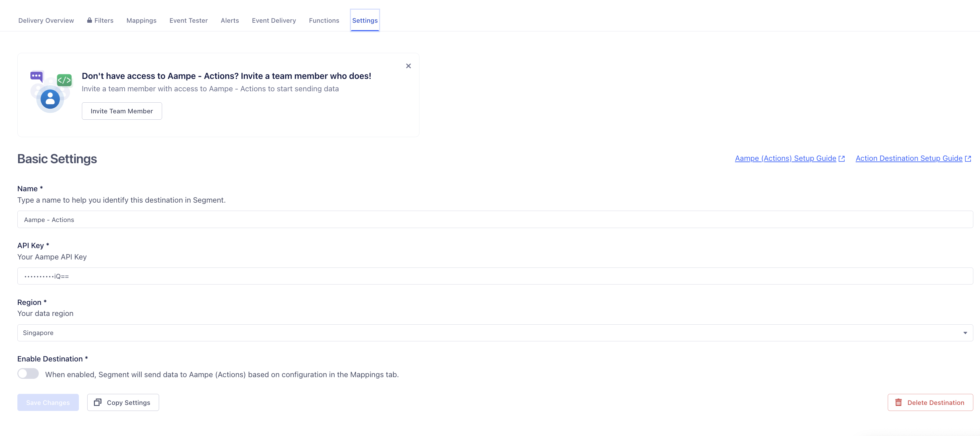980x436 pixels.
Task: Click the 'Your Aampe API Key' description
Action: tap(52, 257)
